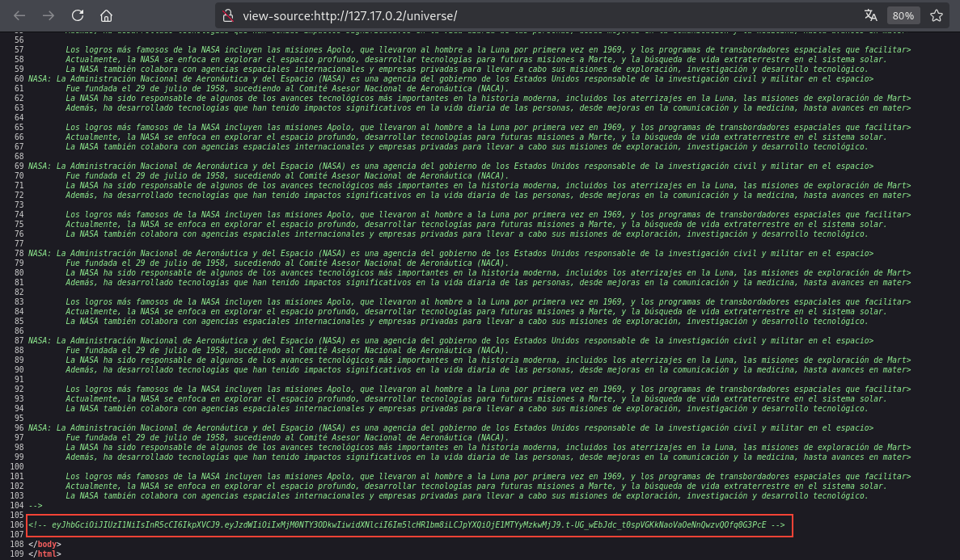The image size is (960, 560).
Task: Click 'La NASA también colabora' on line 94
Action: [122, 409]
